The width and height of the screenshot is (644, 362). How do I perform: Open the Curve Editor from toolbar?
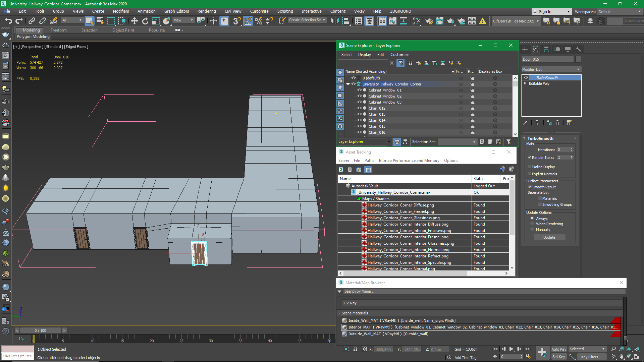pyautogui.click(x=392, y=21)
